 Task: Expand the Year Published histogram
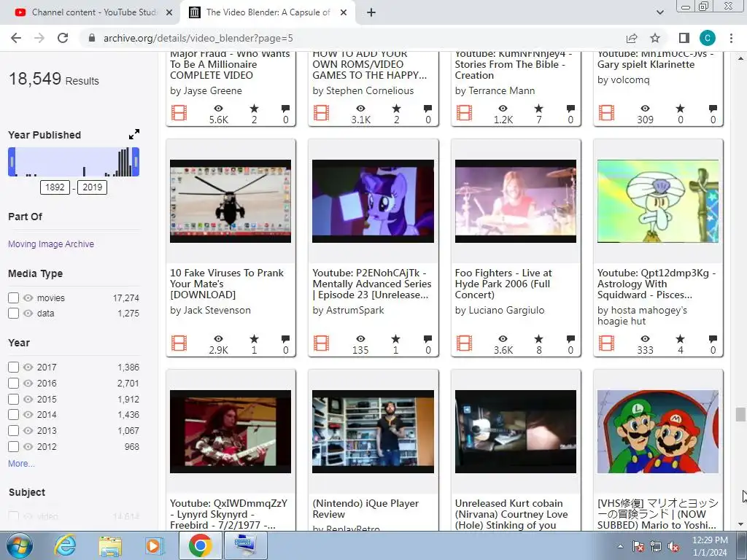point(134,134)
